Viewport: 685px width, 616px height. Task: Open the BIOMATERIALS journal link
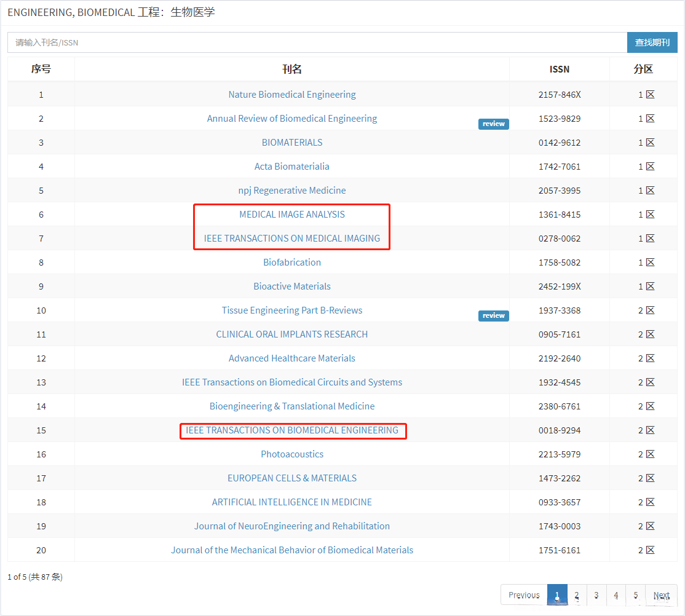click(x=292, y=143)
